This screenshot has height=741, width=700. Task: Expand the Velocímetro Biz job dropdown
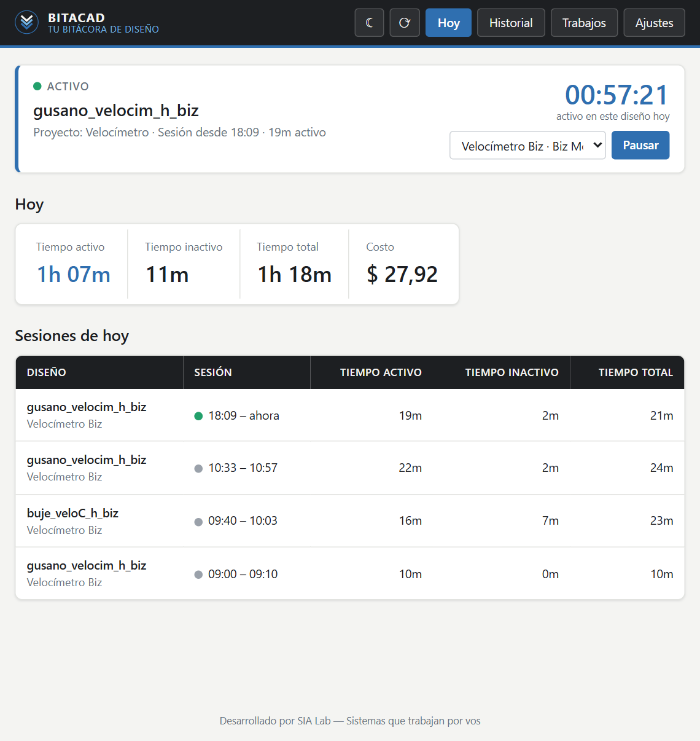(x=528, y=146)
